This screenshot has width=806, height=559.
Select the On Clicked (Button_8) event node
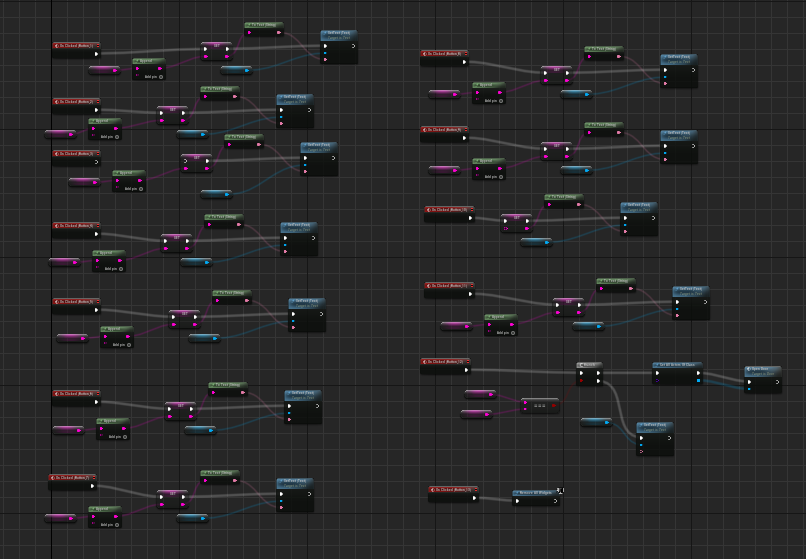click(x=445, y=58)
